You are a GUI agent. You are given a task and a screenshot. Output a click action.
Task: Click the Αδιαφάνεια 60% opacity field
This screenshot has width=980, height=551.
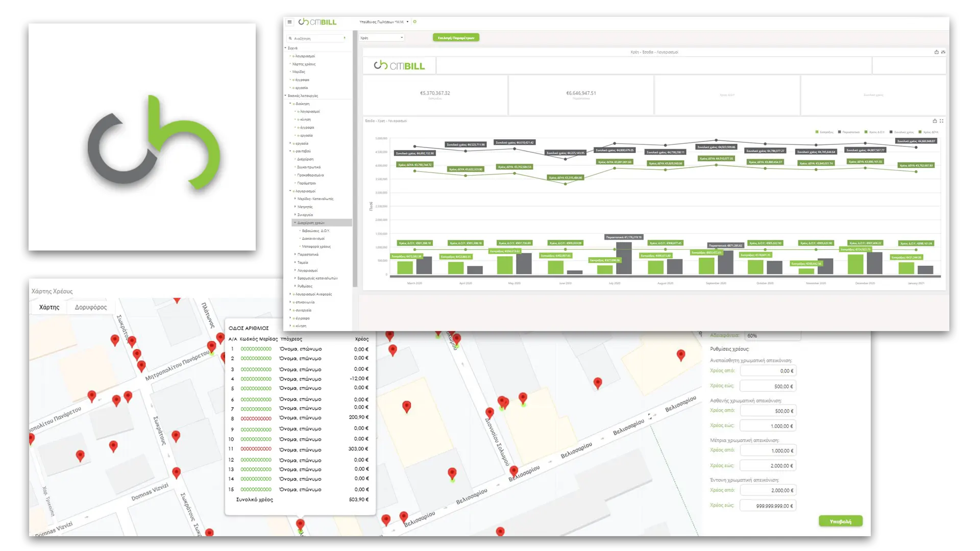pyautogui.click(x=772, y=336)
